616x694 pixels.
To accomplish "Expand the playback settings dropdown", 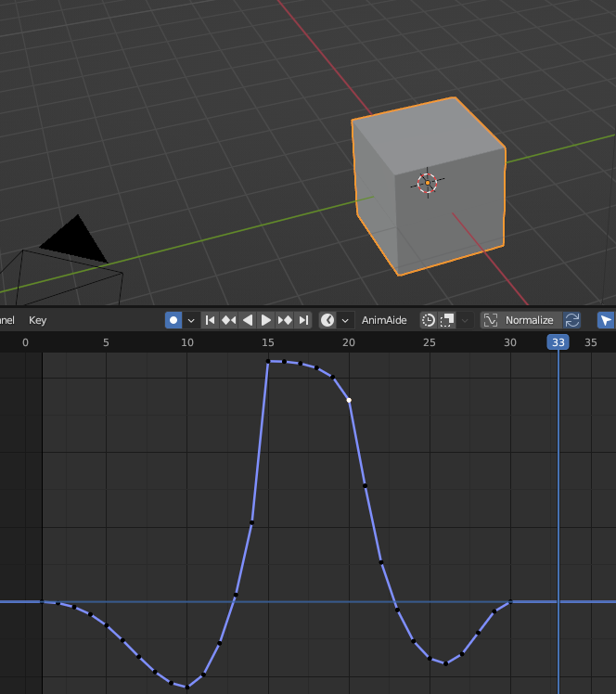I will tap(345, 320).
